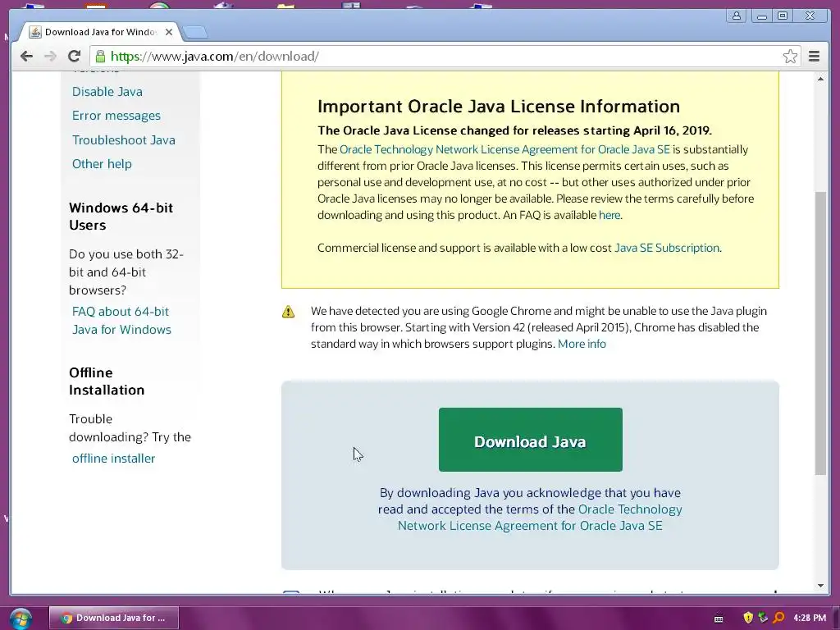This screenshot has height=630, width=840.
Task: Close the Download Java tab
Action: coord(169,32)
